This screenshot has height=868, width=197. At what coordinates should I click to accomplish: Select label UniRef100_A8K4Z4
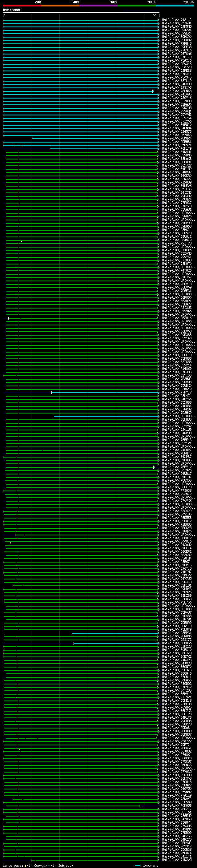(177, 396)
